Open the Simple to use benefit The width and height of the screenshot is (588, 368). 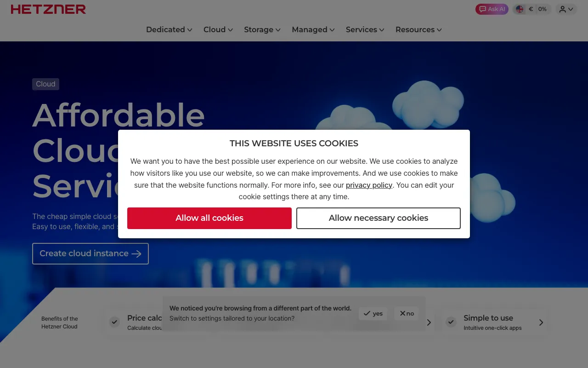point(494,322)
